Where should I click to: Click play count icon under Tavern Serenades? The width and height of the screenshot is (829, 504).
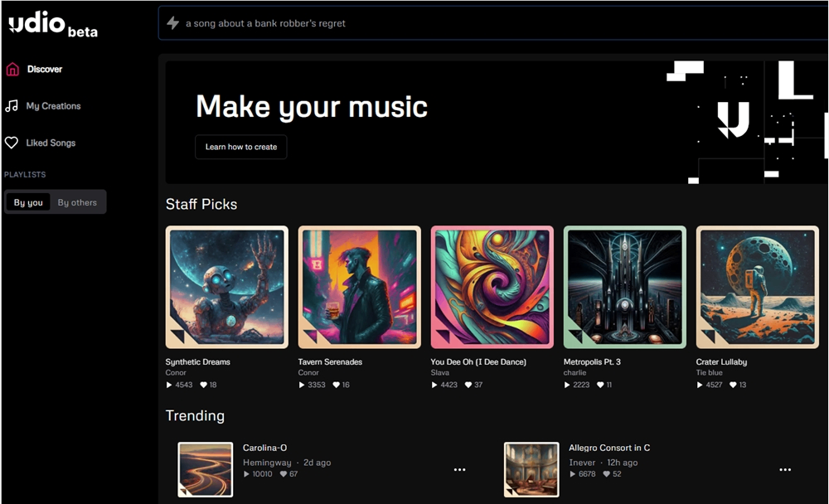tap(302, 385)
